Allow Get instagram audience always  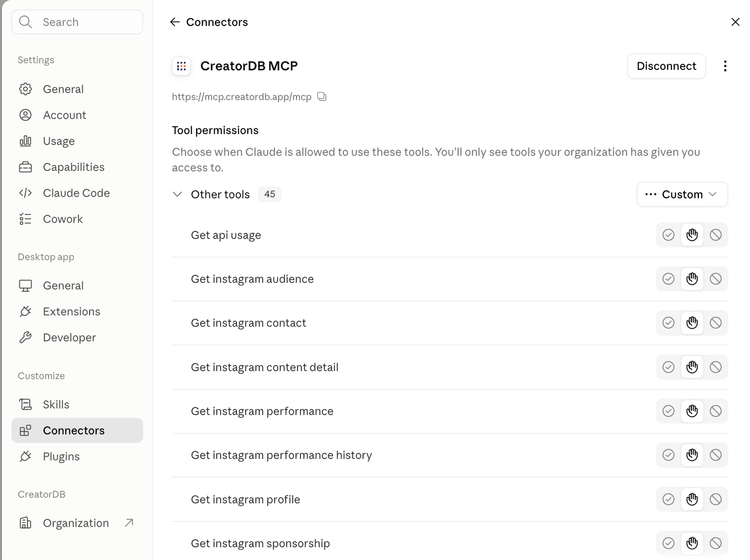point(668,279)
